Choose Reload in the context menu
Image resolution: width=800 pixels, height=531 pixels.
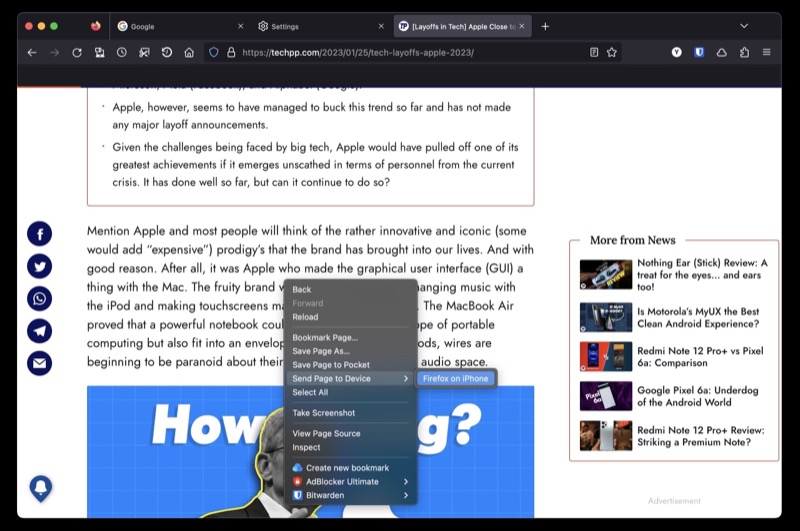tap(349, 317)
